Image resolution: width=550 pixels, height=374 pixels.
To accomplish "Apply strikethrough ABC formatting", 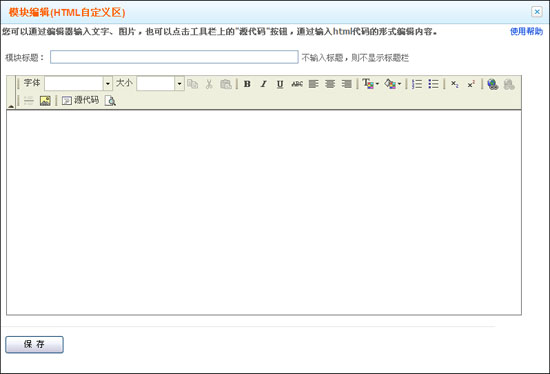I will (297, 84).
